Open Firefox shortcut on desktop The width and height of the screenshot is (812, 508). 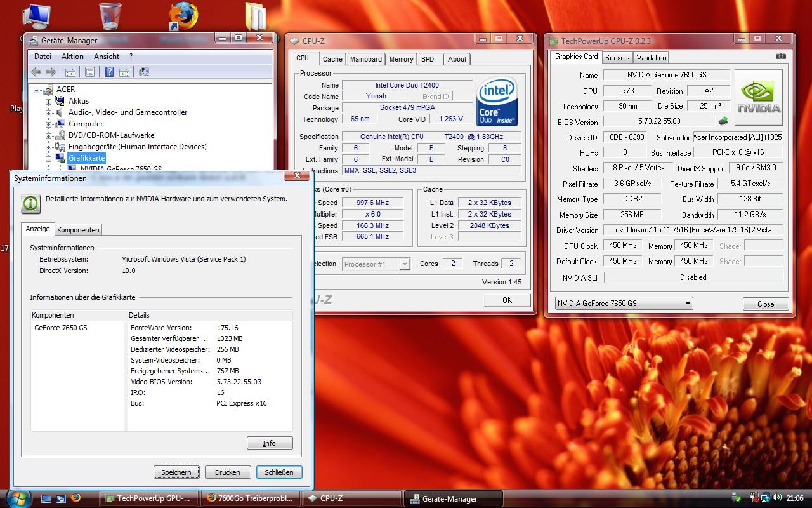click(183, 17)
